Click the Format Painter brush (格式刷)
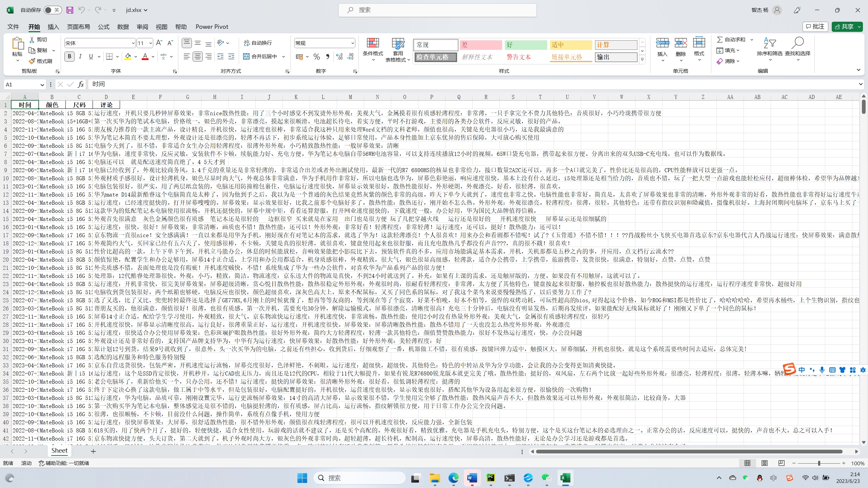Viewport: 868px width, 488px height. [40, 61]
